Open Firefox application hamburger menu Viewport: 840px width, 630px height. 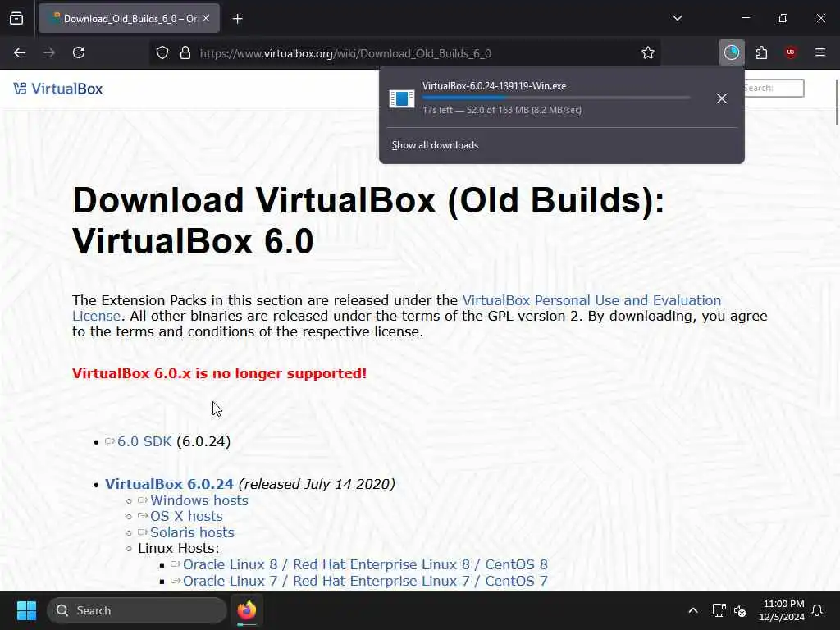tap(819, 52)
